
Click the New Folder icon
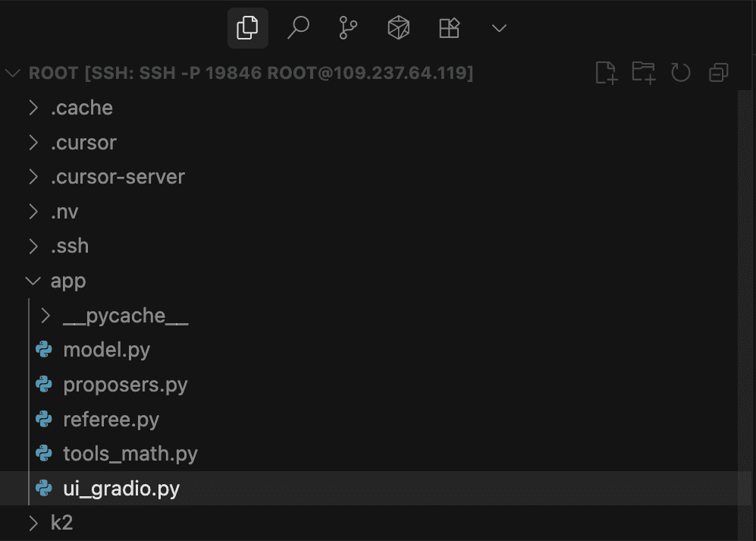coord(643,73)
